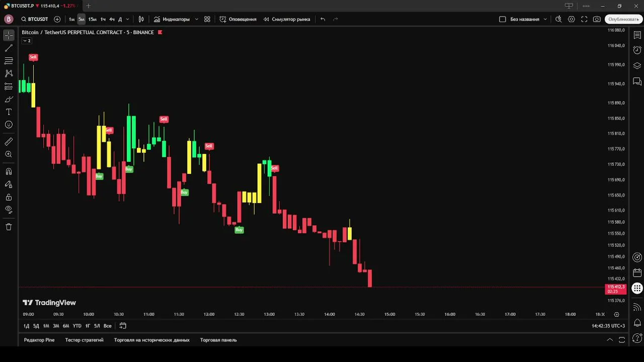Open the object tree layers panel

637,66
